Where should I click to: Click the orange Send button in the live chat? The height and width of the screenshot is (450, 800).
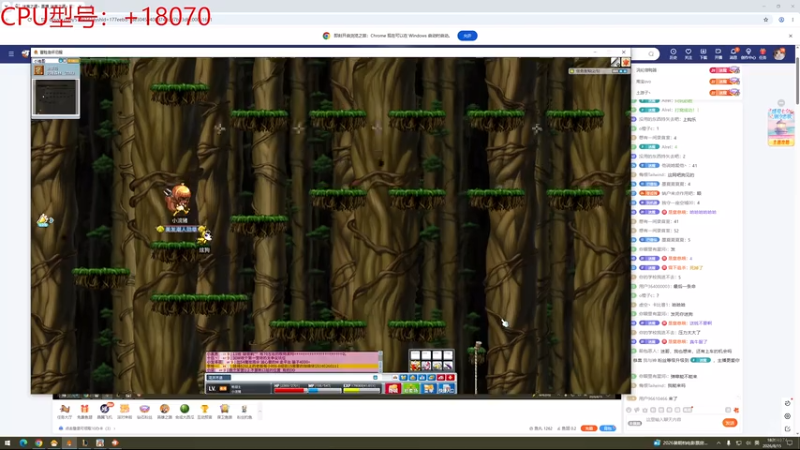pos(730,422)
